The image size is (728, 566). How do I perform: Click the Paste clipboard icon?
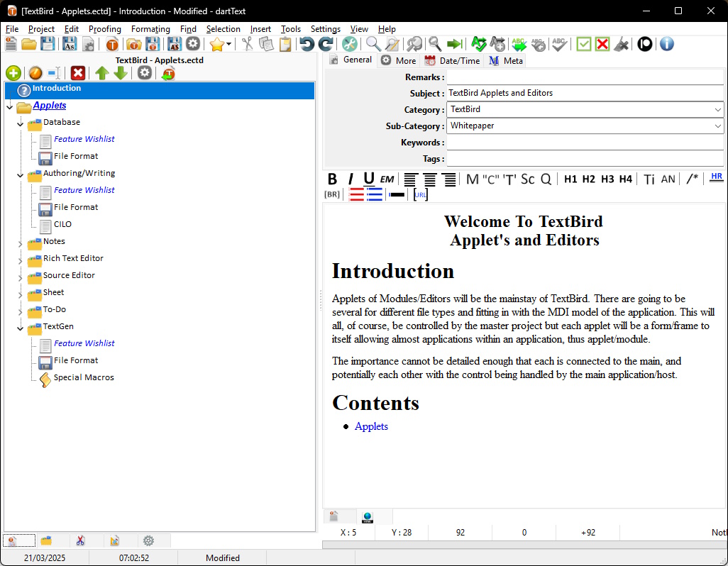(285, 44)
